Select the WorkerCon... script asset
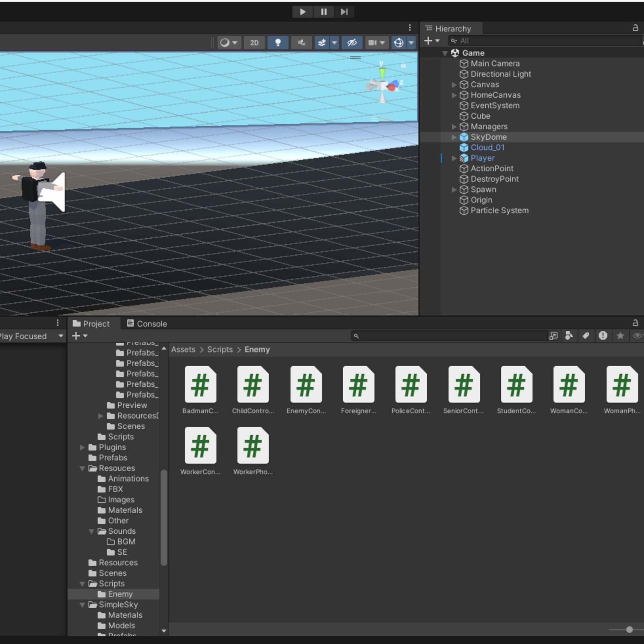The height and width of the screenshot is (644, 644). coord(200,451)
